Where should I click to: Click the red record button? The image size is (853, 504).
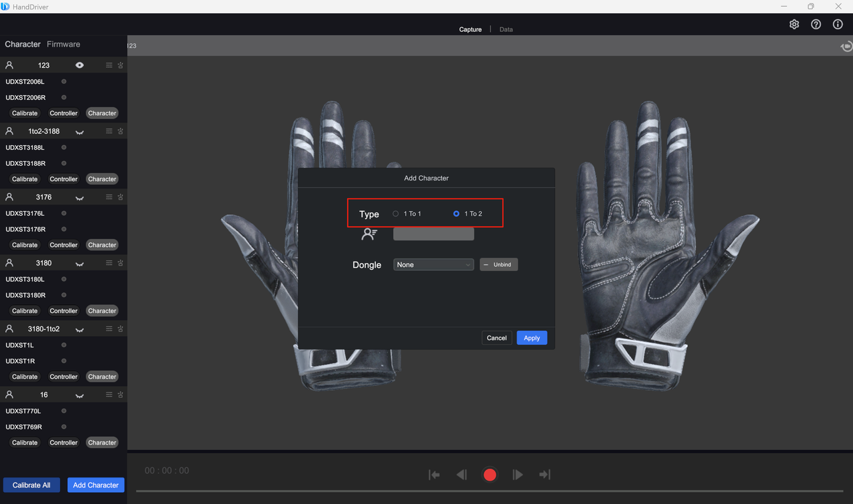[x=490, y=475]
